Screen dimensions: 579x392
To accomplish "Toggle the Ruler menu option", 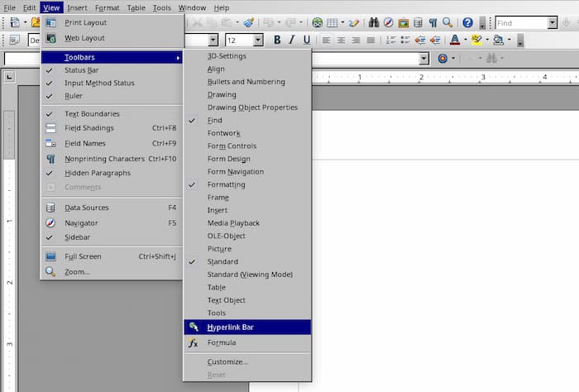I will pos(74,96).
